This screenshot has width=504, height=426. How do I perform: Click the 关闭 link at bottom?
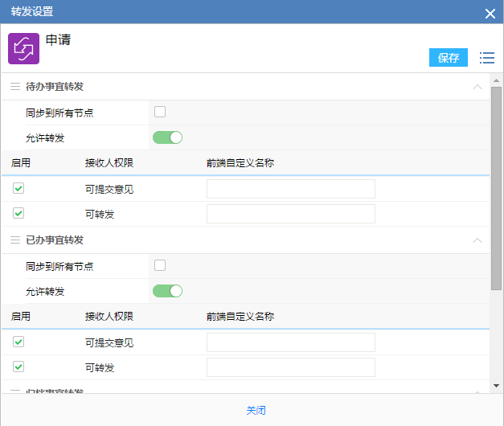point(256,410)
